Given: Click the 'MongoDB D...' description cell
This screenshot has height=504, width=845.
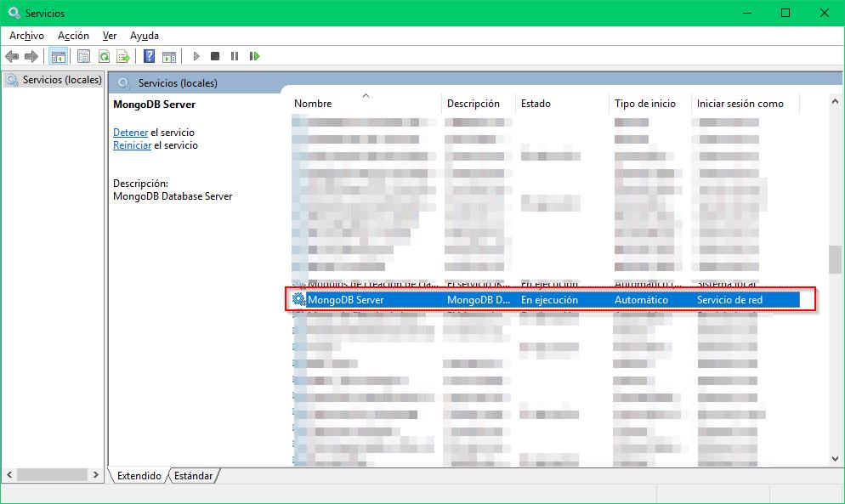Looking at the screenshot, I should click(479, 300).
